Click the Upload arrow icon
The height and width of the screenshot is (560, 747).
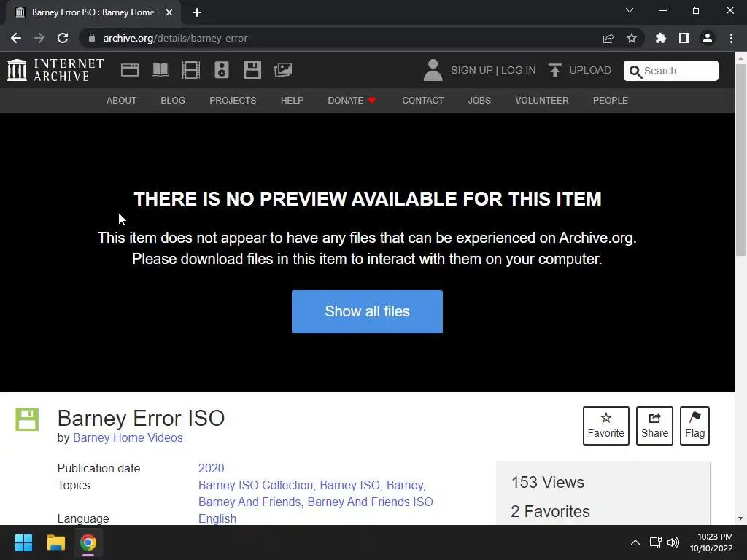tap(554, 70)
